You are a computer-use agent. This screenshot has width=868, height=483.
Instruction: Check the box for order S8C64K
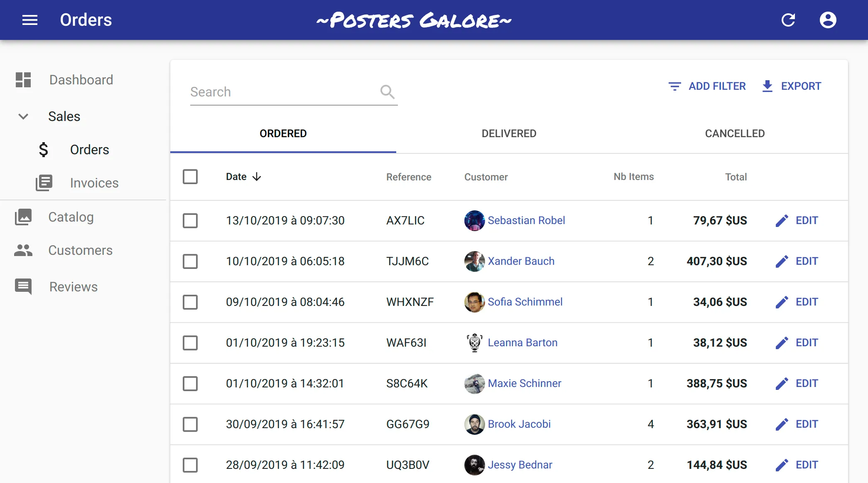pyautogui.click(x=190, y=384)
